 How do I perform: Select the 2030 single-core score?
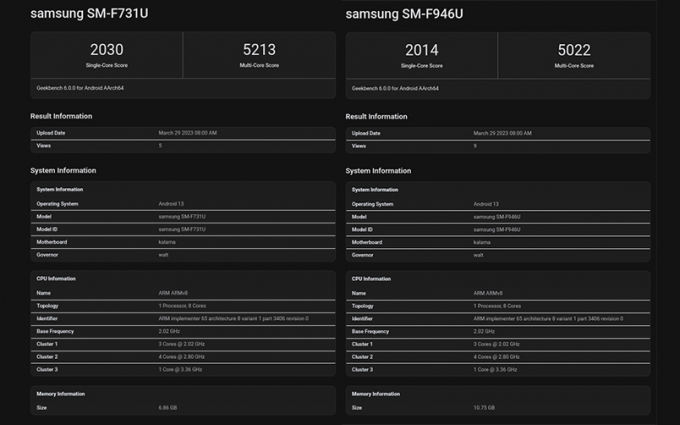coord(107,49)
